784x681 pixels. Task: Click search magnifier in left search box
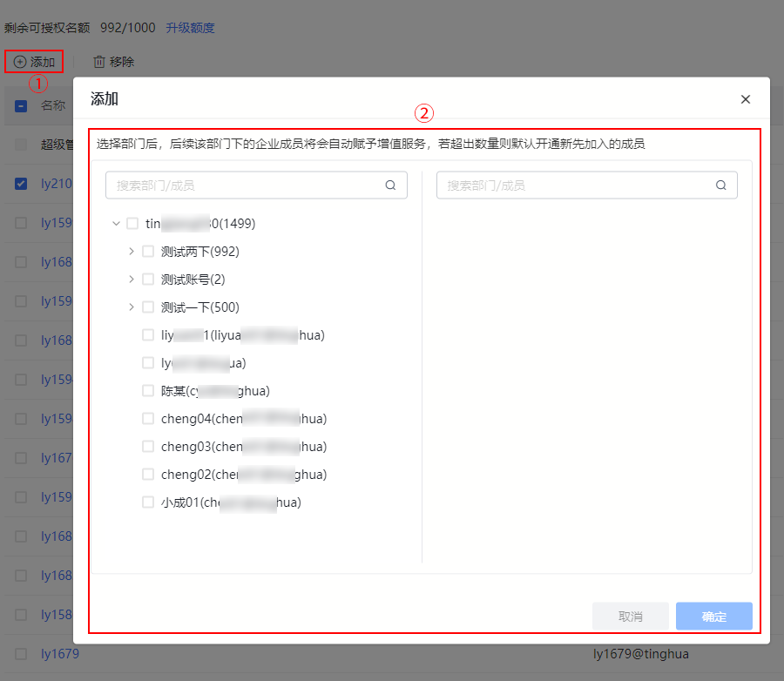tap(390, 185)
